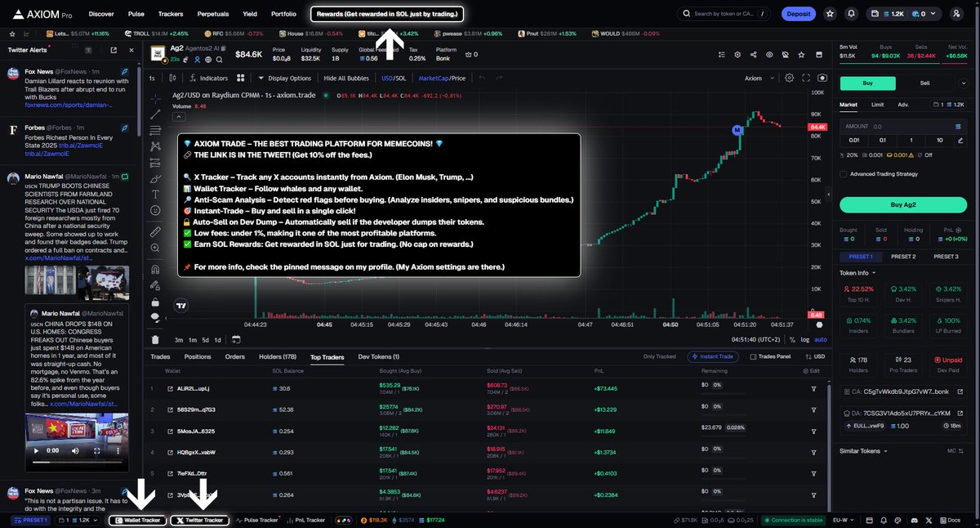980x528 pixels.
Task: Select the Limit order tab
Action: pos(877,105)
